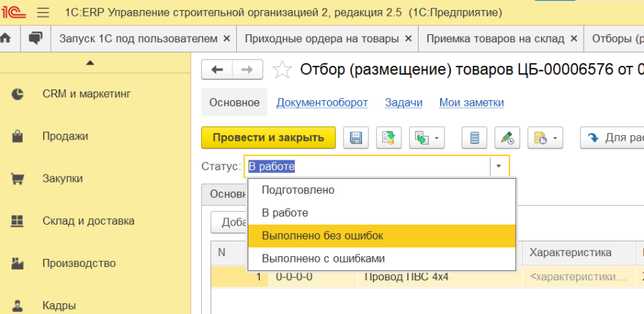Open the main hamburger menu
The width and height of the screenshot is (644, 314).
click(x=42, y=13)
